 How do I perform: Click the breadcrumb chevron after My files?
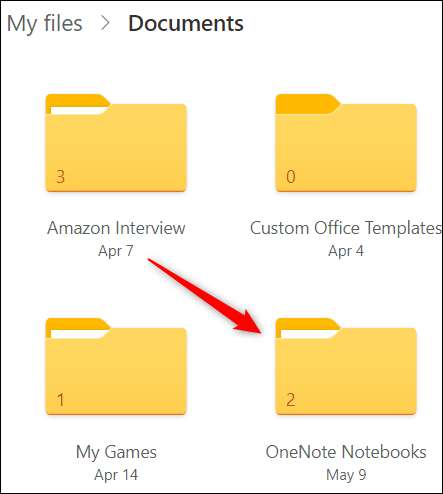(x=105, y=23)
